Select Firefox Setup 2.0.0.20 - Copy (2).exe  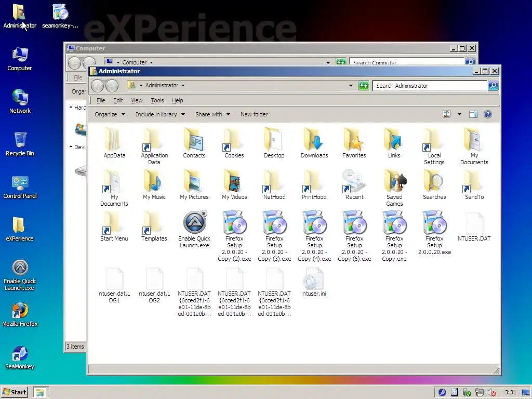[x=234, y=236]
